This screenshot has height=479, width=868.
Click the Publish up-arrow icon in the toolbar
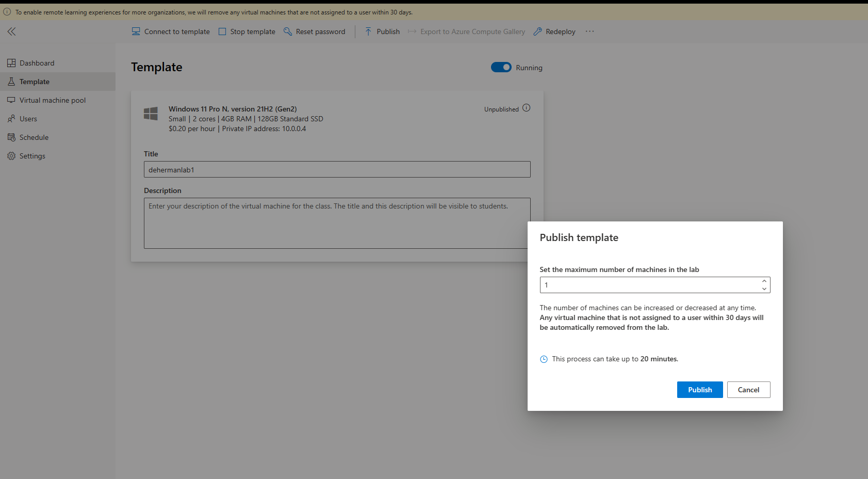click(x=368, y=31)
